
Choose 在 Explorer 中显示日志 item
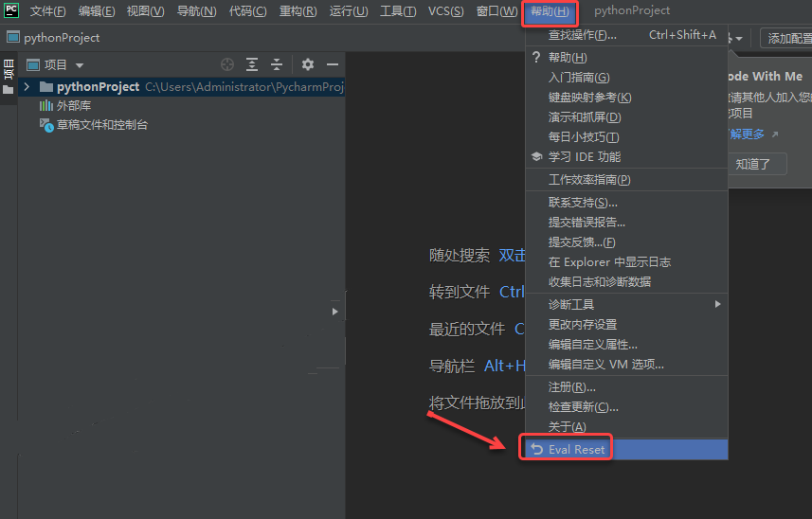[626, 262]
